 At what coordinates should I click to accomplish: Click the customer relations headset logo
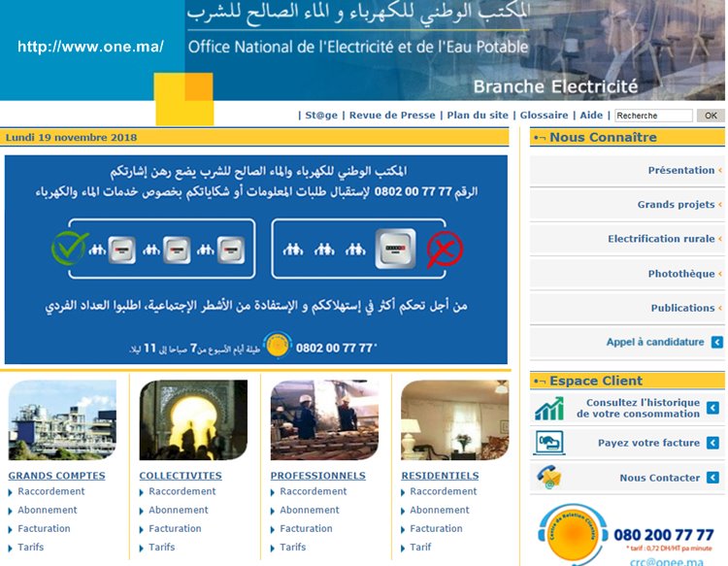(573, 532)
